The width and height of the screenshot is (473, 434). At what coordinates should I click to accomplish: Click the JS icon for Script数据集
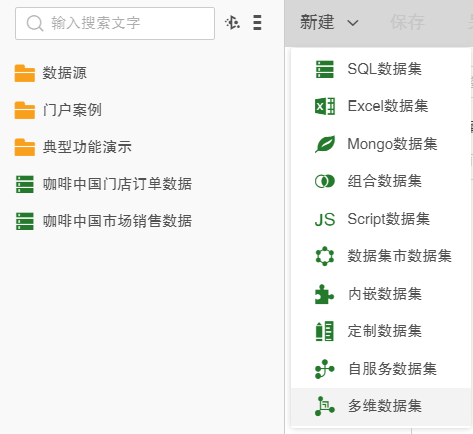[325, 220]
